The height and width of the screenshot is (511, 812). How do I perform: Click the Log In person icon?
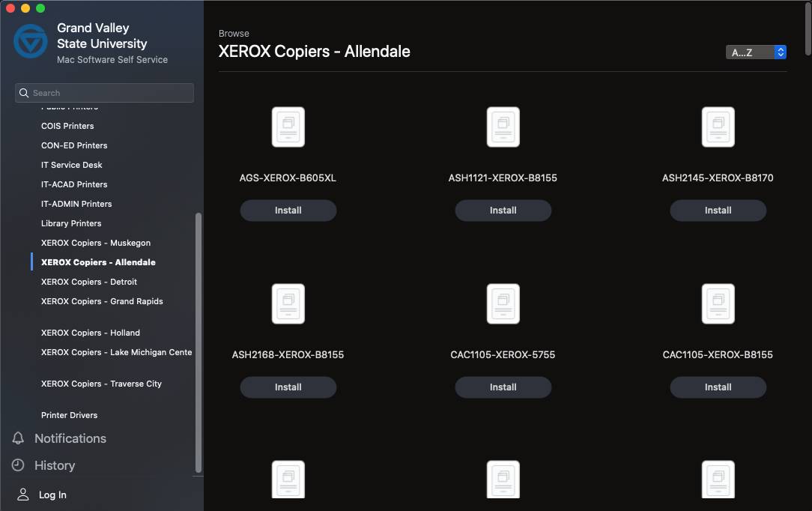coord(23,495)
